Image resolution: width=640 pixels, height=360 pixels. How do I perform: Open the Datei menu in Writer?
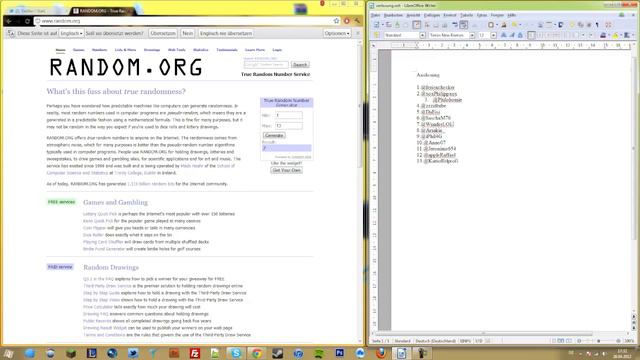click(375, 15)
